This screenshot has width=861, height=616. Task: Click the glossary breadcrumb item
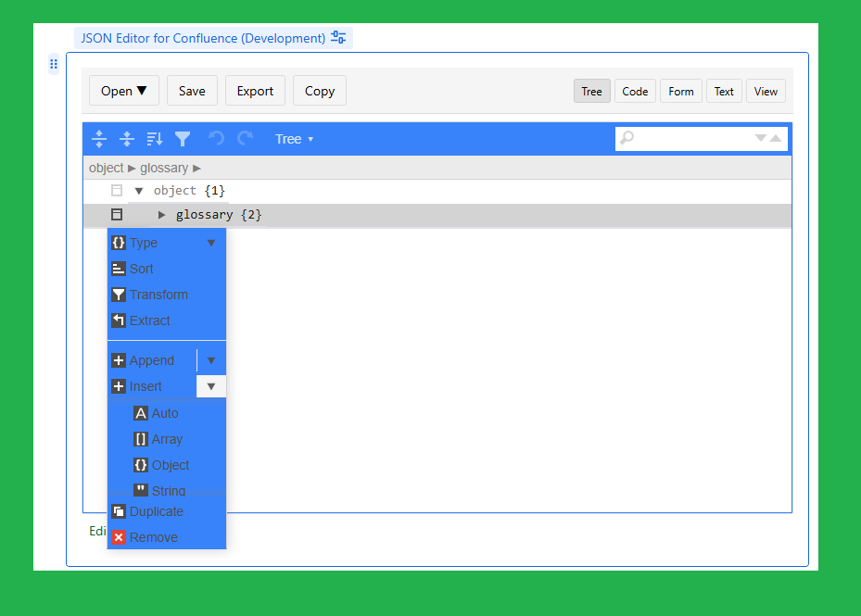point(164,168)
